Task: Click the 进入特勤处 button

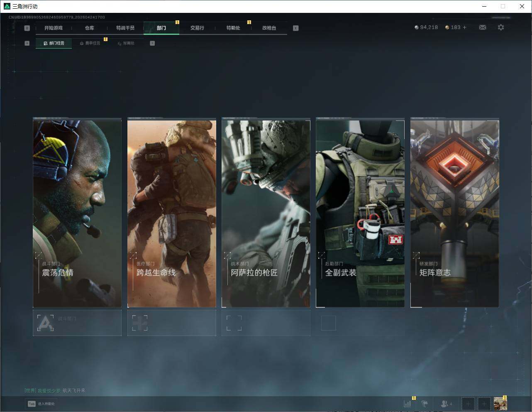Action: click(x=41, y=404)
